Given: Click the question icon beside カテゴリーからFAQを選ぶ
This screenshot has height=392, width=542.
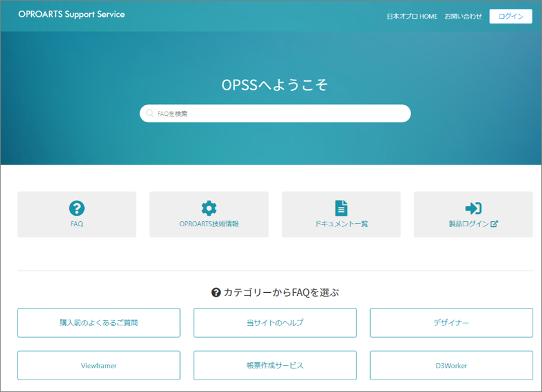Looking at the screenshot, I should (216, 292).
